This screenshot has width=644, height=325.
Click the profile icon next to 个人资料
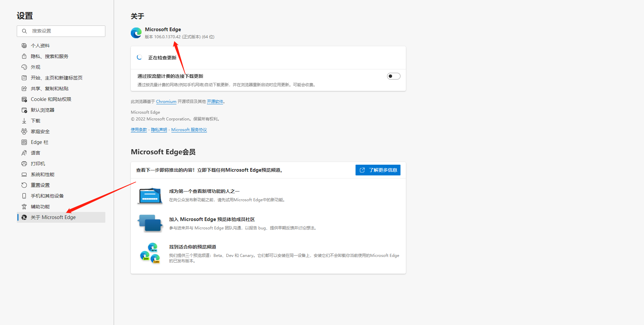tap(24, 46)
